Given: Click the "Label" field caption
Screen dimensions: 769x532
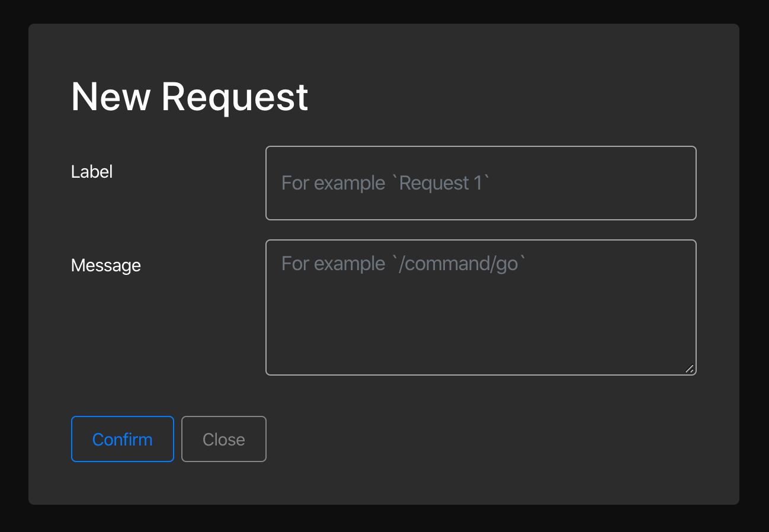Looking at the screenshot, I should 92,172.
